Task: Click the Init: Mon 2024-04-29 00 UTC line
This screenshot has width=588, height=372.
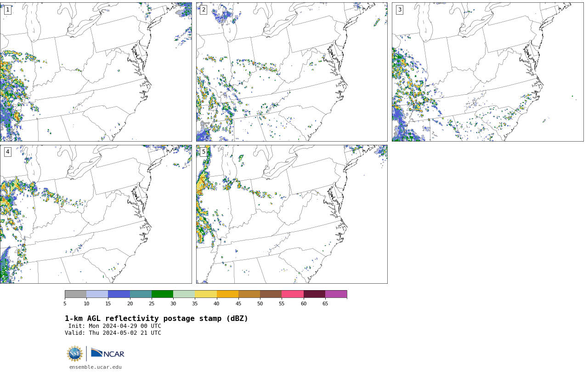Action: coord(115,326)
